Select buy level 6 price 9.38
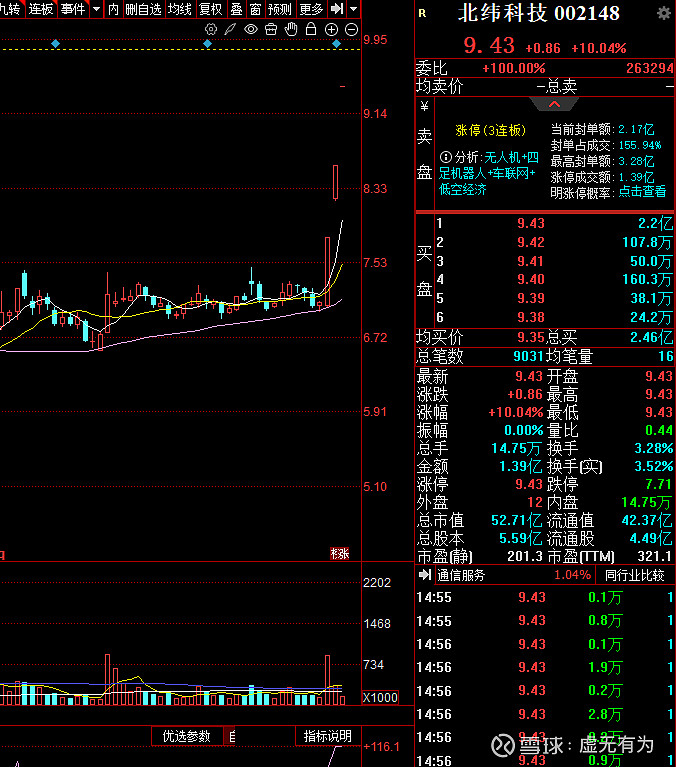This screenshot has width=676, height=767. pyautogui.click(x=531, y=317)
